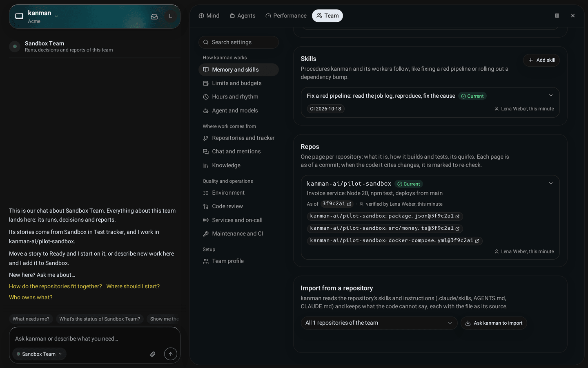
Task: Focus the Ask kanman message input
Action: [x=95, y=339]
